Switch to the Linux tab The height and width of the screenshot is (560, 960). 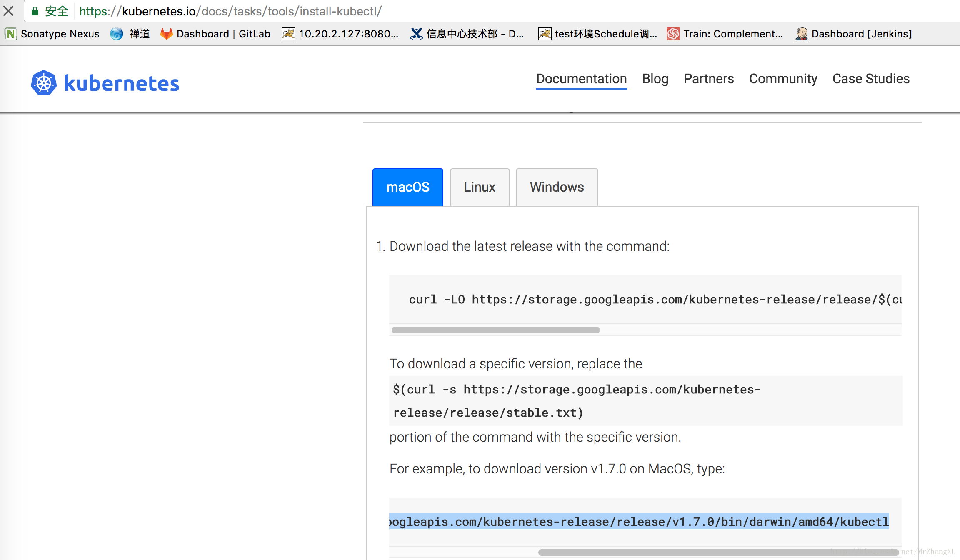480,187
